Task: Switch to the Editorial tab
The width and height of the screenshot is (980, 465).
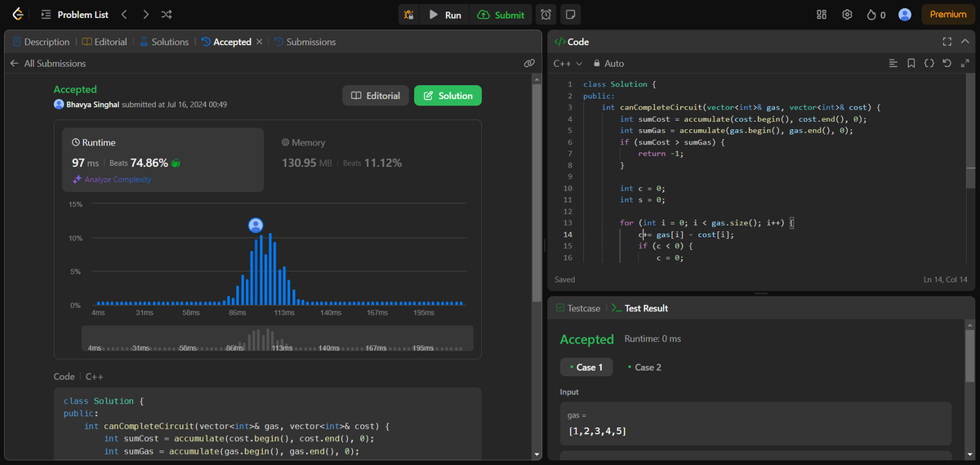Action: click(105, 42)
